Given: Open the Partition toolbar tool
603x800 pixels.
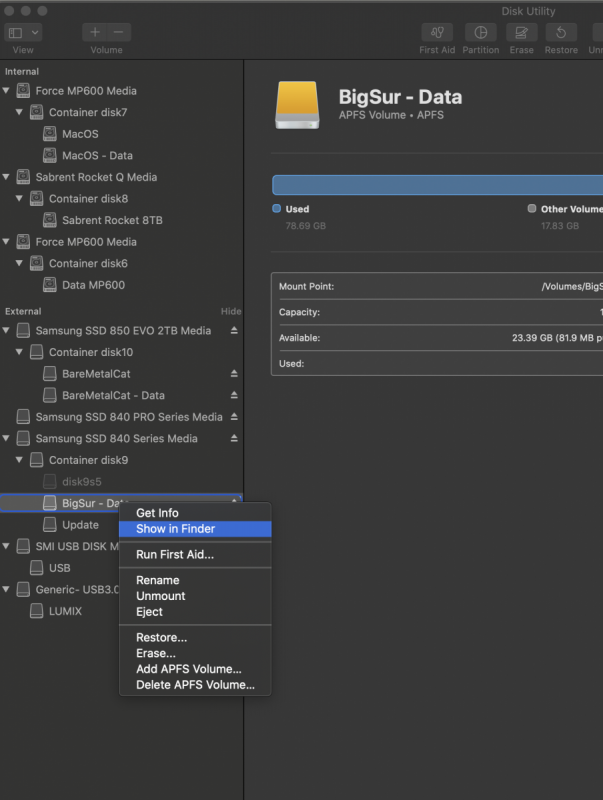Looking at the screenshot, I should tap(481, 33).
